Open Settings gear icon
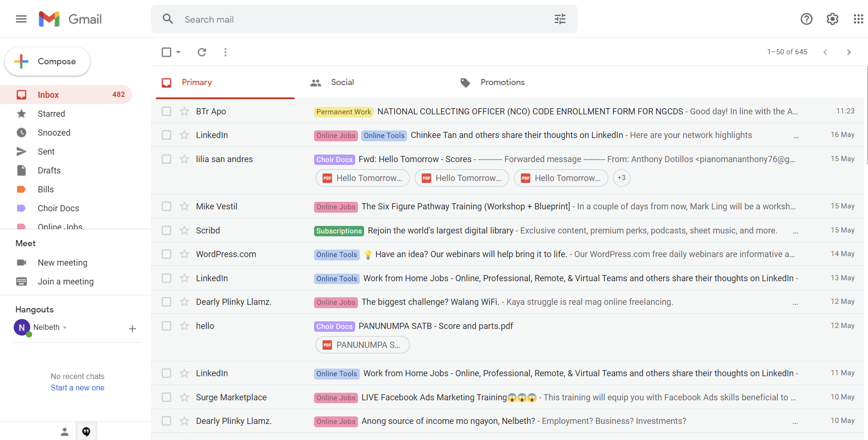The width and height of the screenshot is (868, 440). point(833,19)
